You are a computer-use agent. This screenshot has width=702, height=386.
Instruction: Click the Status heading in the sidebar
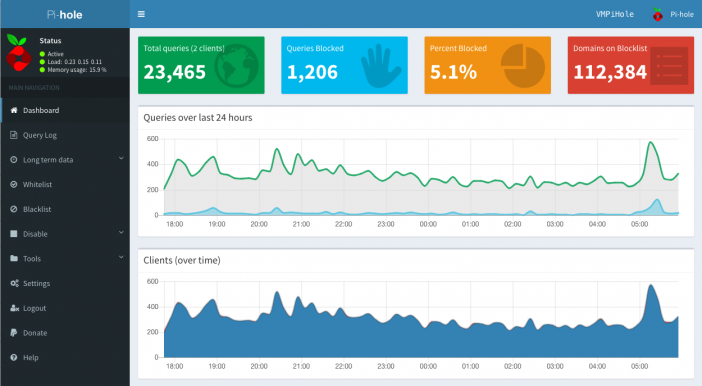[x=50, y=41]
